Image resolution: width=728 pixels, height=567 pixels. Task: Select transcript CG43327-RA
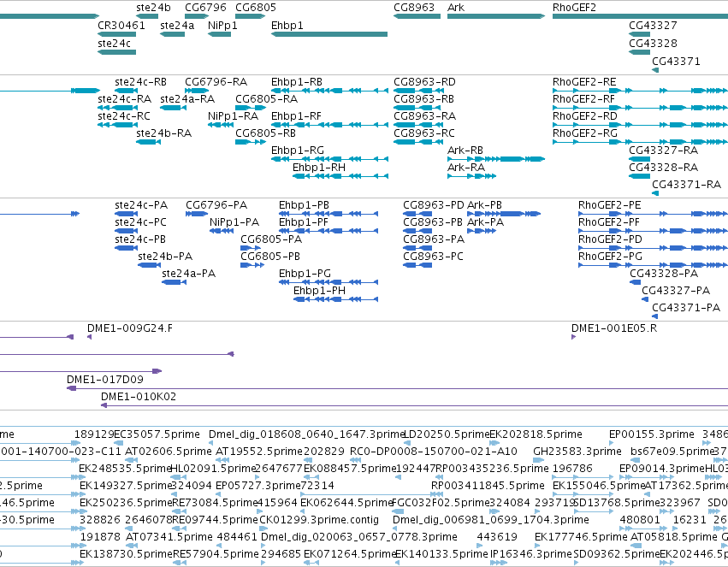pos(639,159)
